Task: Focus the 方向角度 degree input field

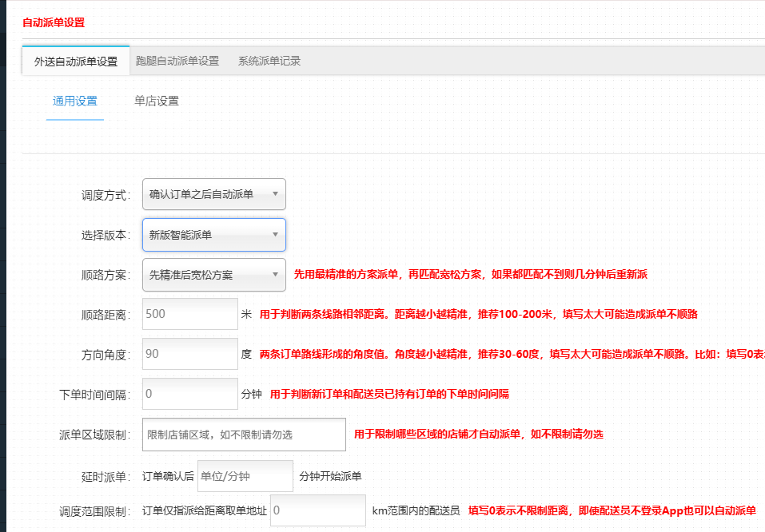Action: click(x=189, y=354)
